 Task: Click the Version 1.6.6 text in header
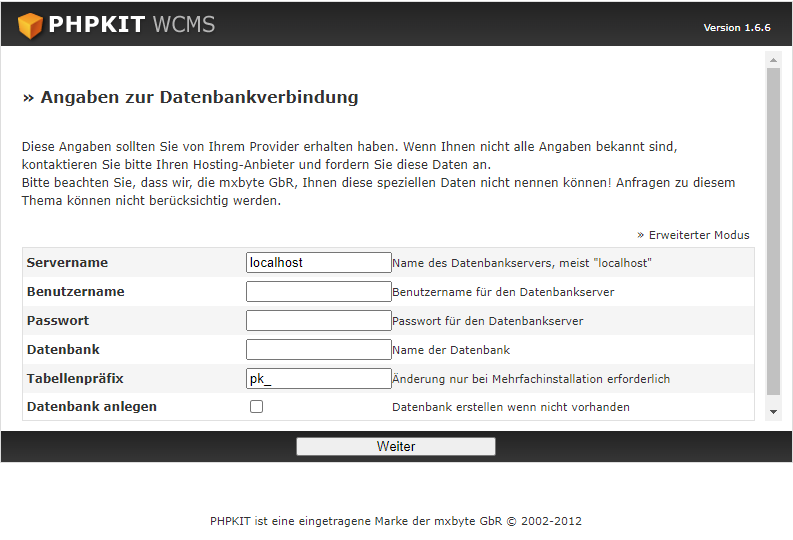pyautogui.click(x=736, y=28)
